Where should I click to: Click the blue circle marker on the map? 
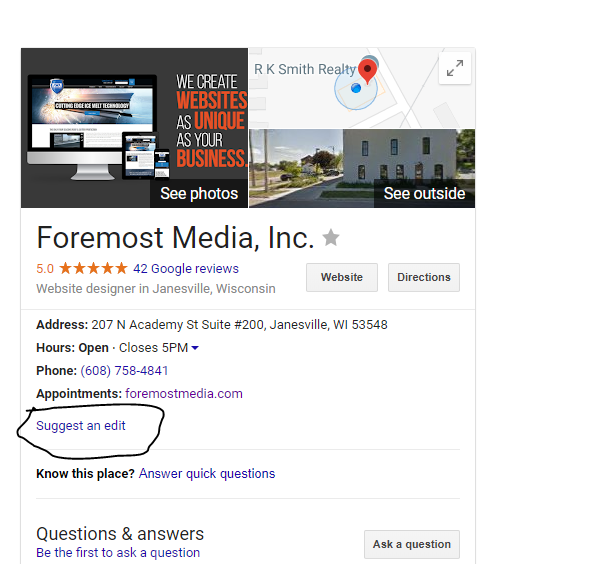[354, 89]
